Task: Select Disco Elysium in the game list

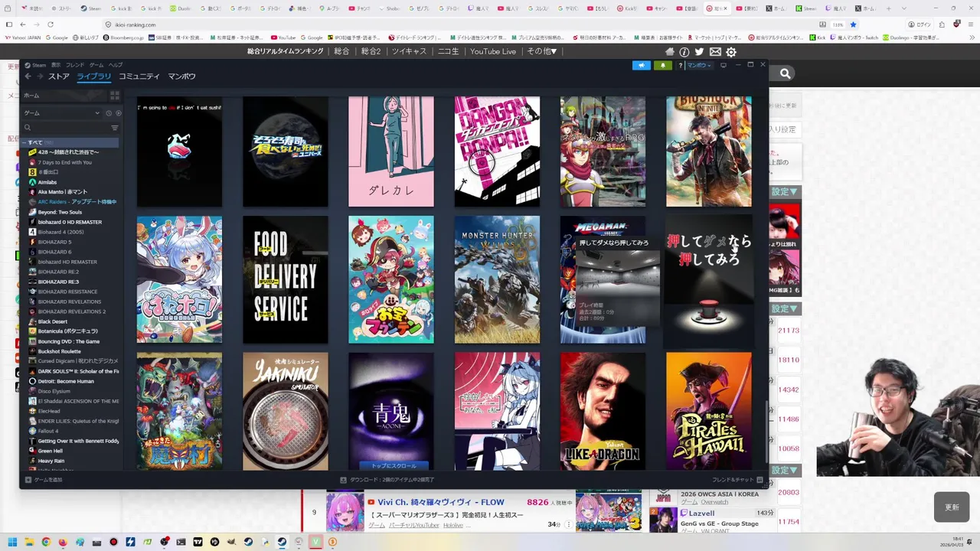Action: click(x=54, y=391)
